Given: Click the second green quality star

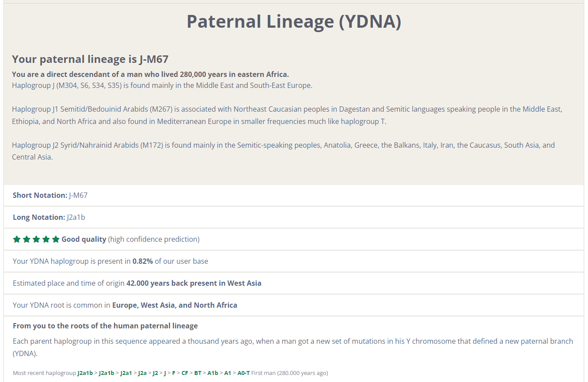Looking at the screenshot, I should pyautogui.click(x=26, y=239).
